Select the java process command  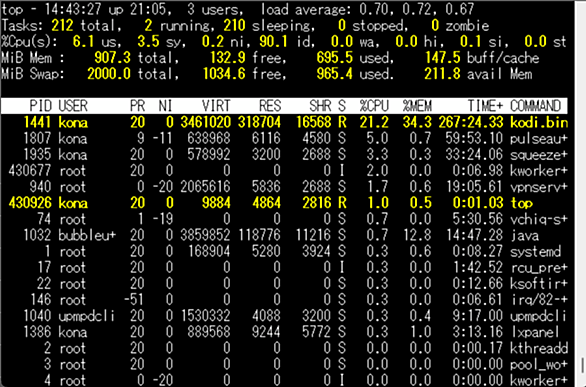coord(525,235)
